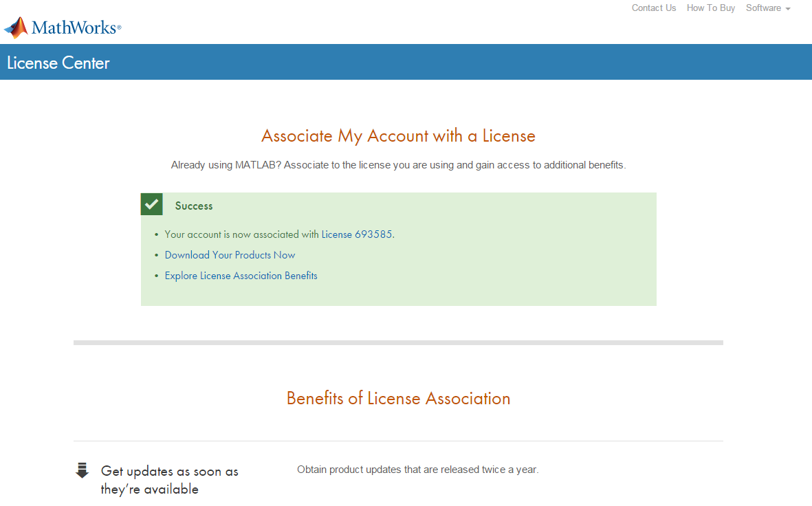The height and width of the screenshot is (506, 812).
Task: Click the Associate My Account with a License heading
Action: (x=398, y=135)
